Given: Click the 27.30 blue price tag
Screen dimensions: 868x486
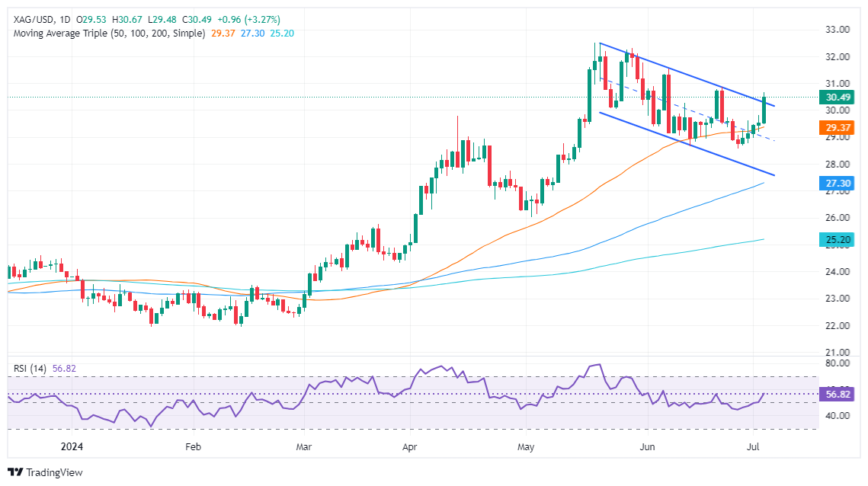Looking at the screenshot, I should (837, 184).
